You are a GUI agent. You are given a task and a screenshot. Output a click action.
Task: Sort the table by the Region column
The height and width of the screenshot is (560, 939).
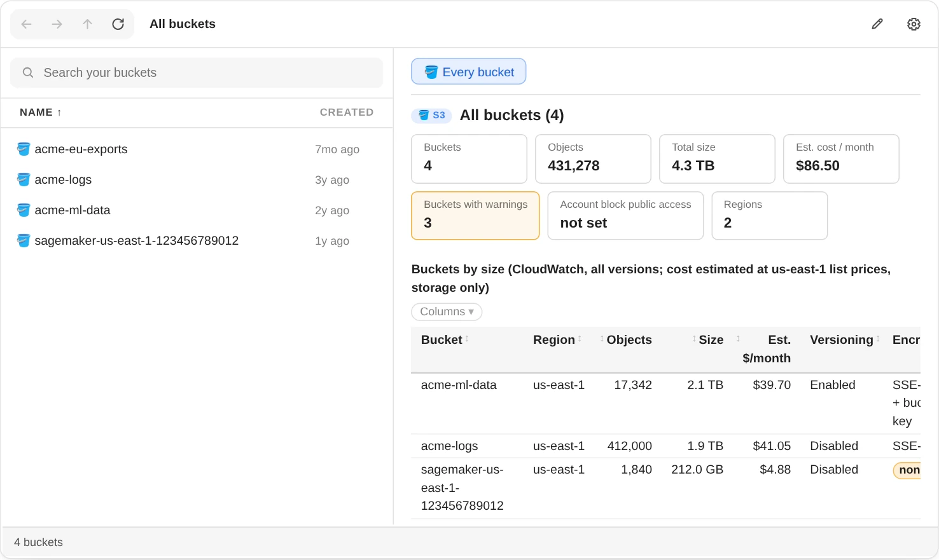pyautogui.click(x=557, y=340)
